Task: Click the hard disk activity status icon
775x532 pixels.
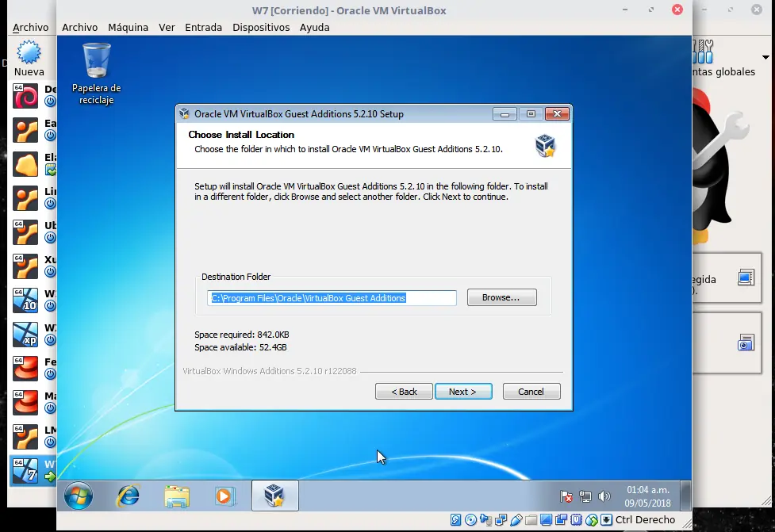Action: [x=455, y=519]
